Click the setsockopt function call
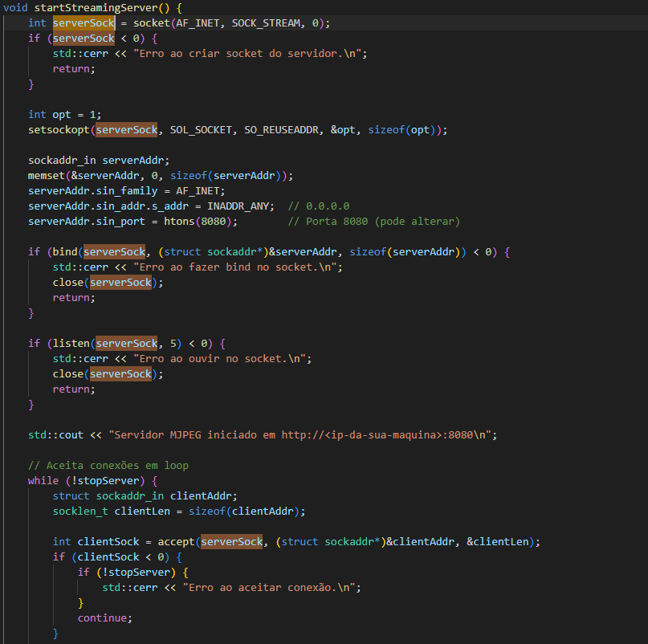 coord(59,129)
